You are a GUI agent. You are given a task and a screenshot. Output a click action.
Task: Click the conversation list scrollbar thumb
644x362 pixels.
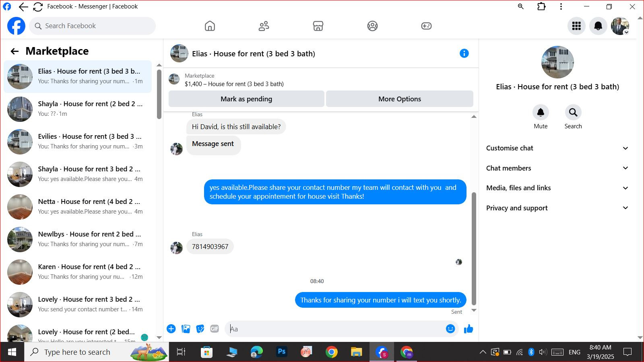pos(159,94)
